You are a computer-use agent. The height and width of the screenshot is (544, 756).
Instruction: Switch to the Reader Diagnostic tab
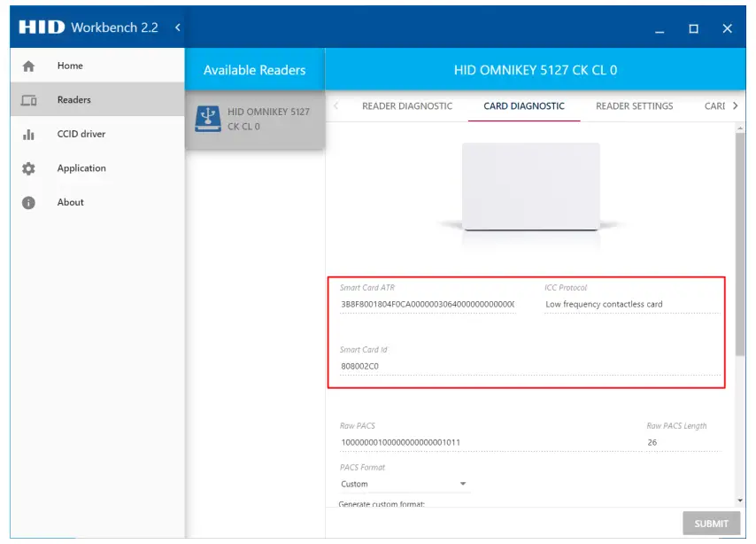click(407, 106)
